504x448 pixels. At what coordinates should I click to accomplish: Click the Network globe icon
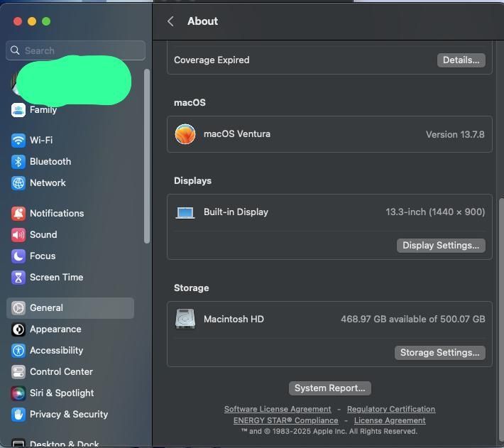tap(18, 183)
